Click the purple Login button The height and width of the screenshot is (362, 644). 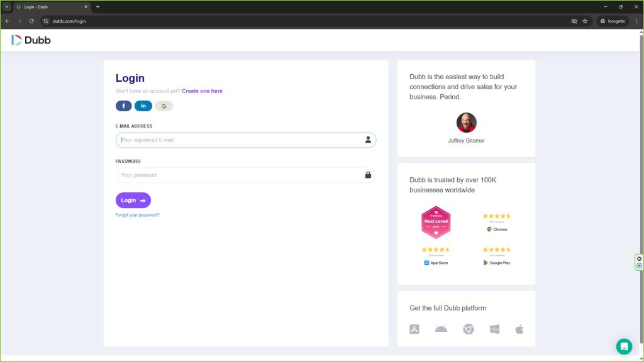tap(133, 200)
